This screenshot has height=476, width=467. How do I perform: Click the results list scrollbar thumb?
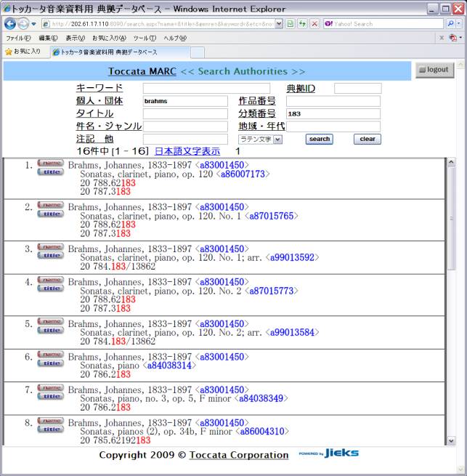point(451,218)
